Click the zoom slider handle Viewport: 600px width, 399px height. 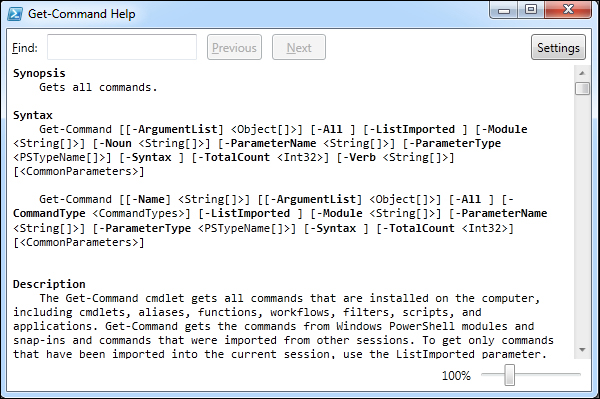point(509,375)
